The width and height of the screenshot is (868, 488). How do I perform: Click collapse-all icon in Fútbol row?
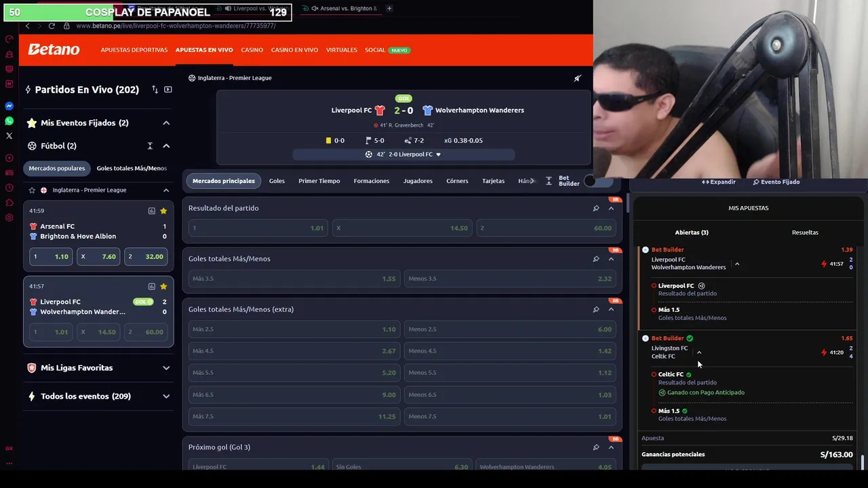150,146
